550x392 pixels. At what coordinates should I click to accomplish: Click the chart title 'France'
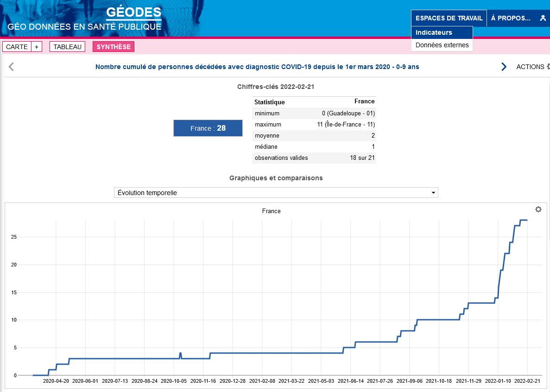pos(271,211)
